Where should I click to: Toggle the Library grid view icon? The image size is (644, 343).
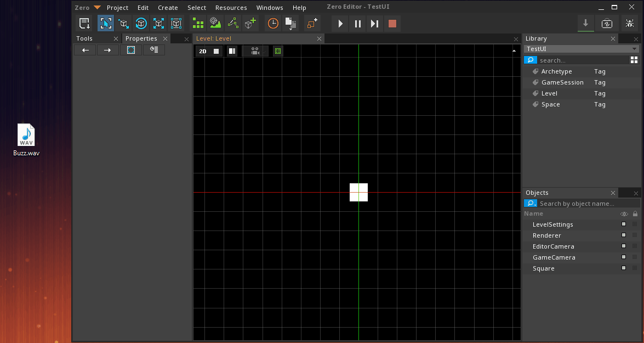tap(634, 60)
